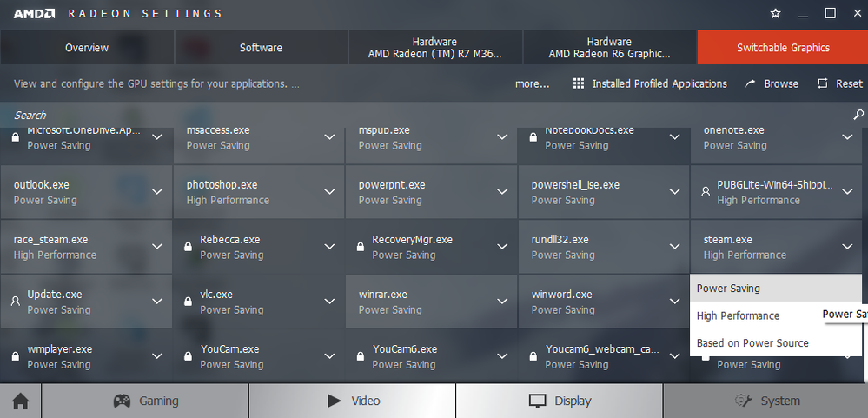Image resolution: width=868 pixels, height=418 pixels.
Task: Click Power Saving under outlook.exe
Action: pos(45,201)
